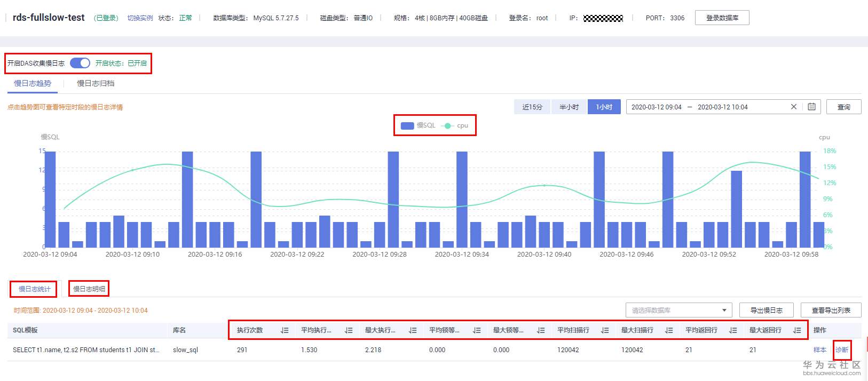Click the average scanned rows value 120042

point(568,350)
